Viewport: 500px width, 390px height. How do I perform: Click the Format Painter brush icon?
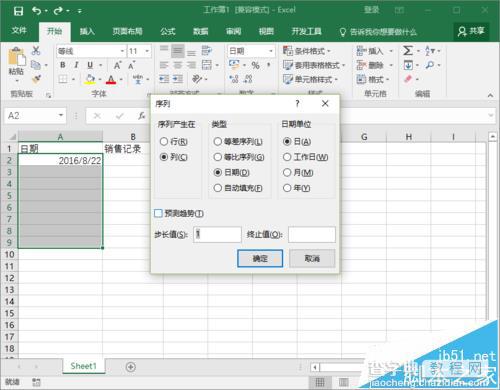click(36, 79)
